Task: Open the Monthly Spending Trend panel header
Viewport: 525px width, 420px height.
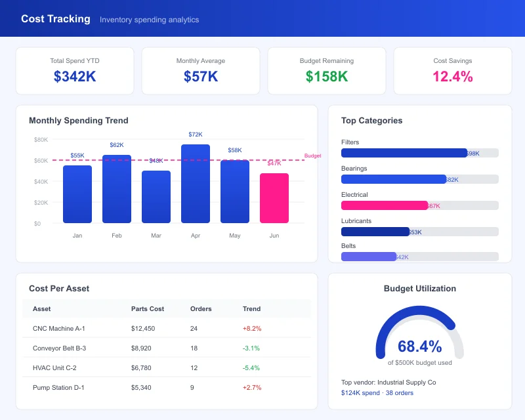Action: click(79, 121)
